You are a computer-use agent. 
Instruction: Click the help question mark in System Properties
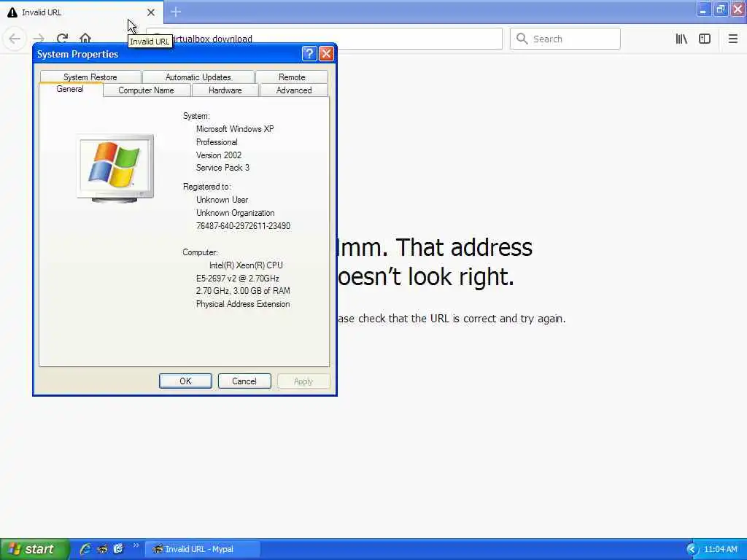coord(309,54)
